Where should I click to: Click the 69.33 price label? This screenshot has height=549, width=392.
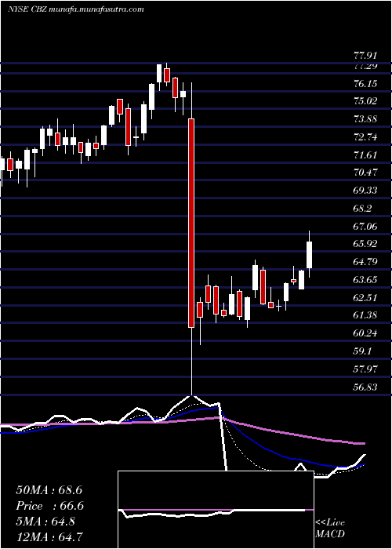[x=365, y=191]
